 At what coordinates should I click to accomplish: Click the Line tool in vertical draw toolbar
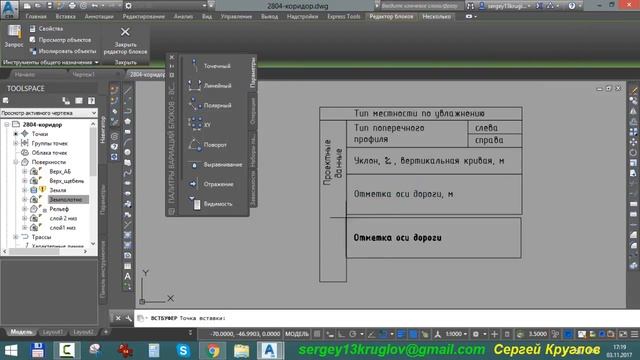127,90
